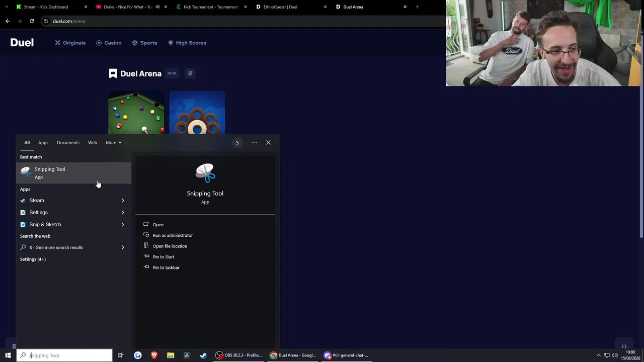Close the Windows search panel
The height and width of the screenshot is (362, 644).
coord(268,143)
